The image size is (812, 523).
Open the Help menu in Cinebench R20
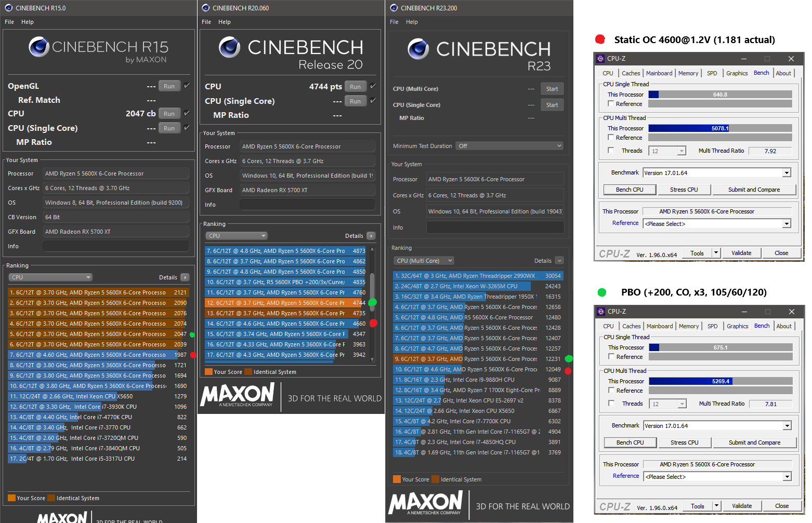pos(225,22)
